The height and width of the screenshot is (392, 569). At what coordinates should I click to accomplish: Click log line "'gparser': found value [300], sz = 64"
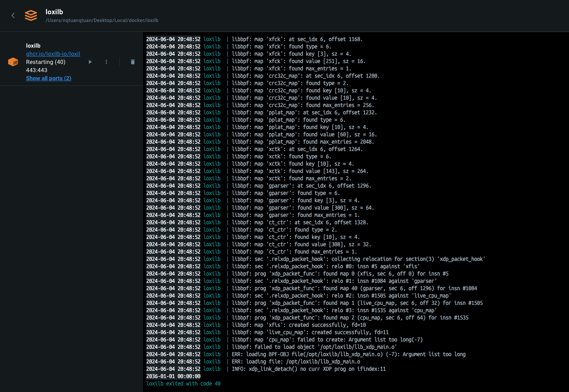(260, 208)
